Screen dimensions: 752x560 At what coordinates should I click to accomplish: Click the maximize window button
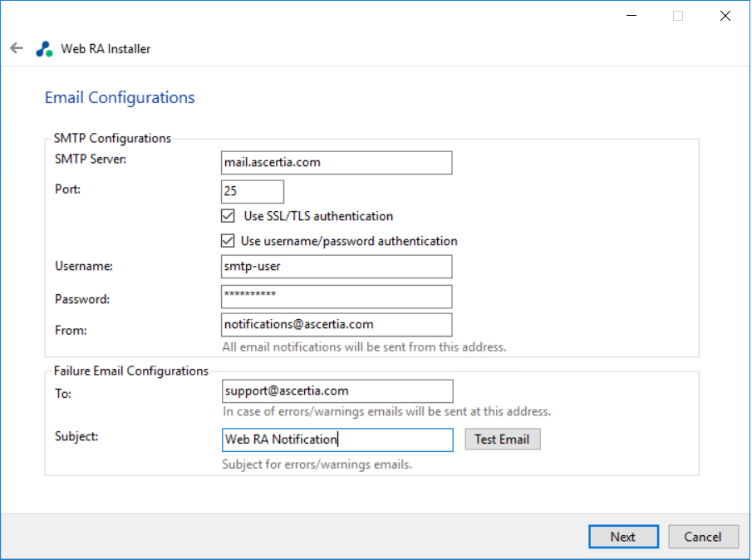point(678,16)
